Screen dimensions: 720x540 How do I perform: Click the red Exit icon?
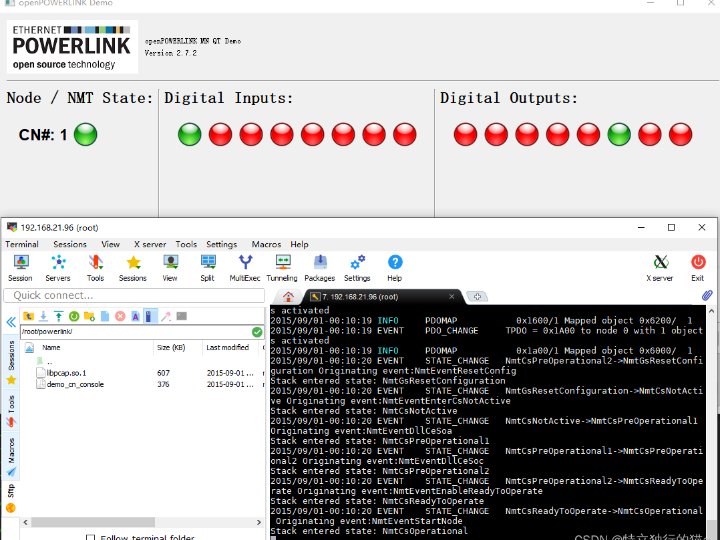698,265
